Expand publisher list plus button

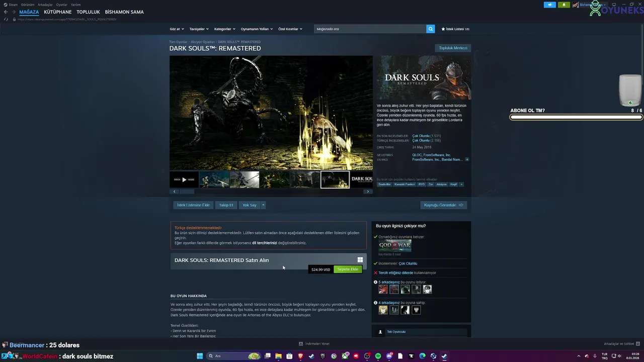pos(467,159)
